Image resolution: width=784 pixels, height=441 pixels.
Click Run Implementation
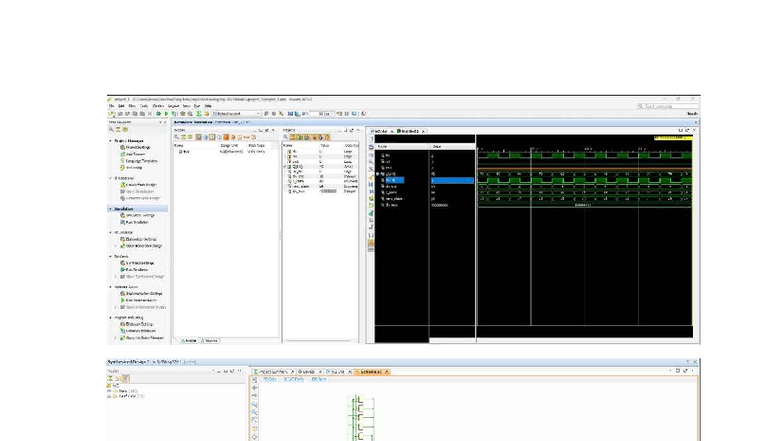click(138, 300)
